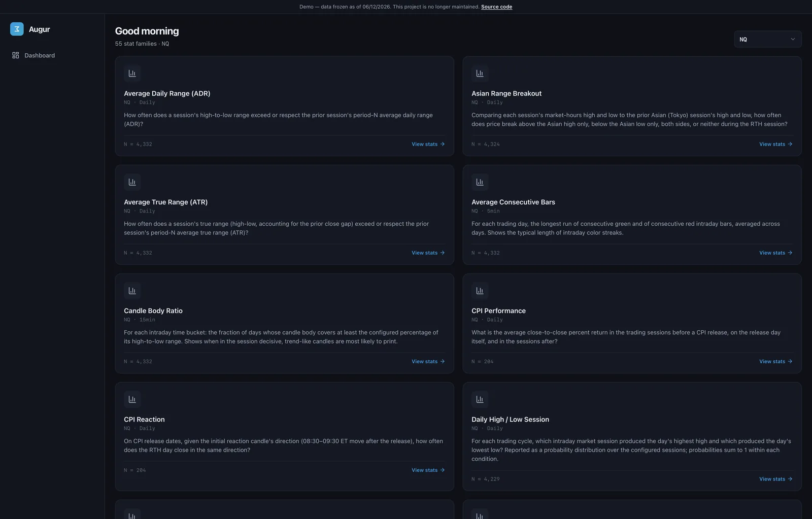Screen dimensions: 812x519
Task: Click the chart icon on CPI Reaction card
Action: (x=132, y=399)
